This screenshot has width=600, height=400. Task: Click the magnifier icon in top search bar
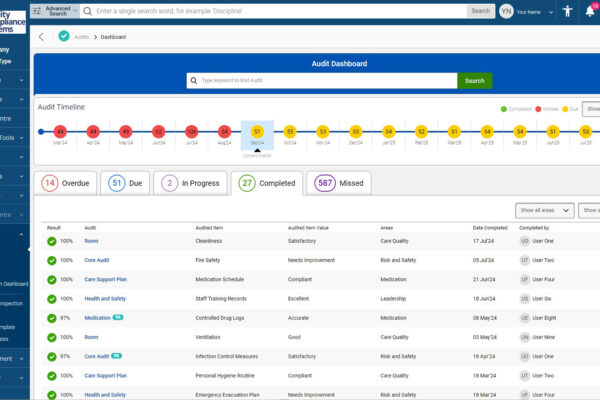(x=88, y=11)
